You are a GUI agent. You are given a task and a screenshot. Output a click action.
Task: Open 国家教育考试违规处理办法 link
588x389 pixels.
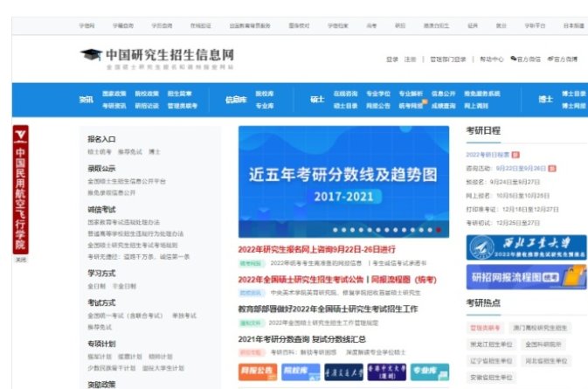[123, 222]
